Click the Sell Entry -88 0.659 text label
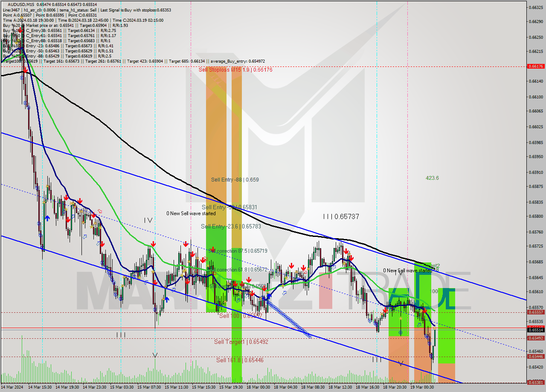Image resolution: width=546 pixels, height=392 pixels. tap(234, 179)
